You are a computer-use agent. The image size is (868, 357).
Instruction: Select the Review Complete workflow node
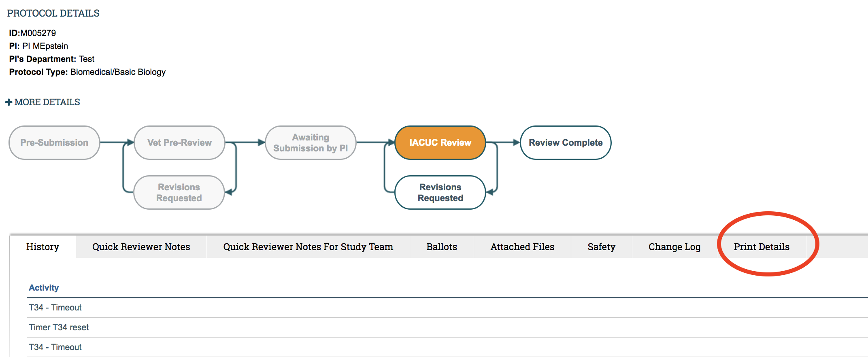click(x=565, y=142)
